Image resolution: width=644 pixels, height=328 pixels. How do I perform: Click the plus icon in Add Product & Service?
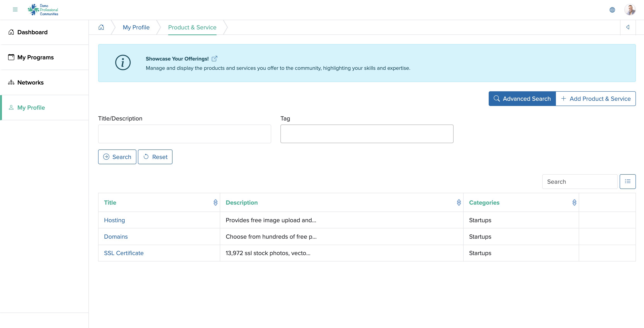tap(563, 98)
